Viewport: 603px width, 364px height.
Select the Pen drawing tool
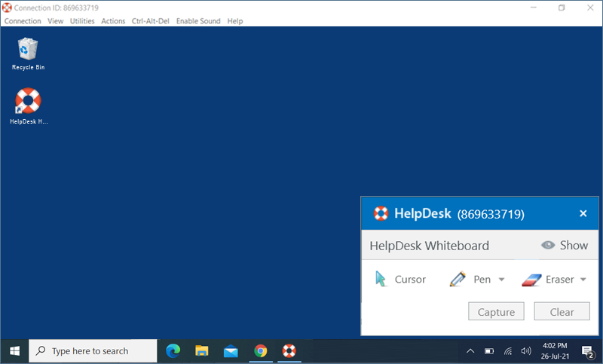[x=471, y=280]
